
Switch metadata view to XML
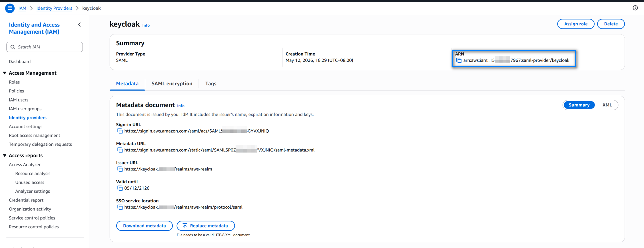tap(607, 105)
